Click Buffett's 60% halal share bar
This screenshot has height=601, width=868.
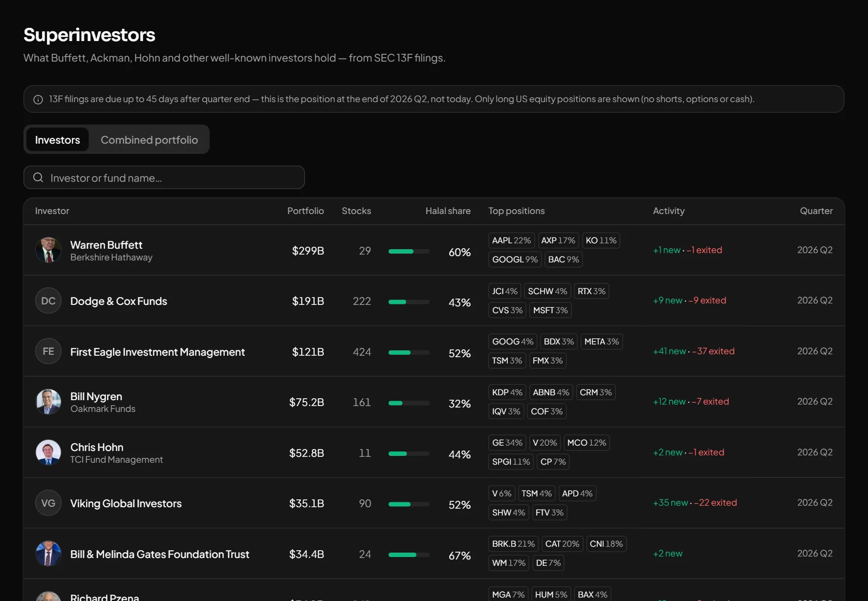(409, 252)
